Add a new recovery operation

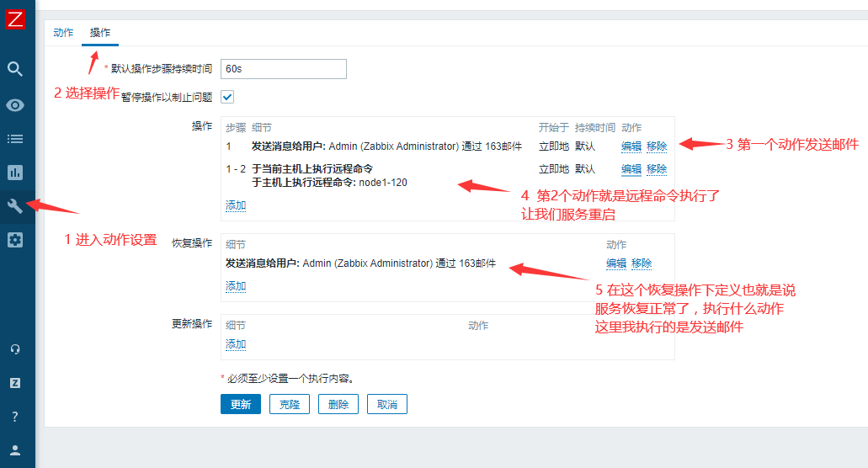[x=236, y=286]
